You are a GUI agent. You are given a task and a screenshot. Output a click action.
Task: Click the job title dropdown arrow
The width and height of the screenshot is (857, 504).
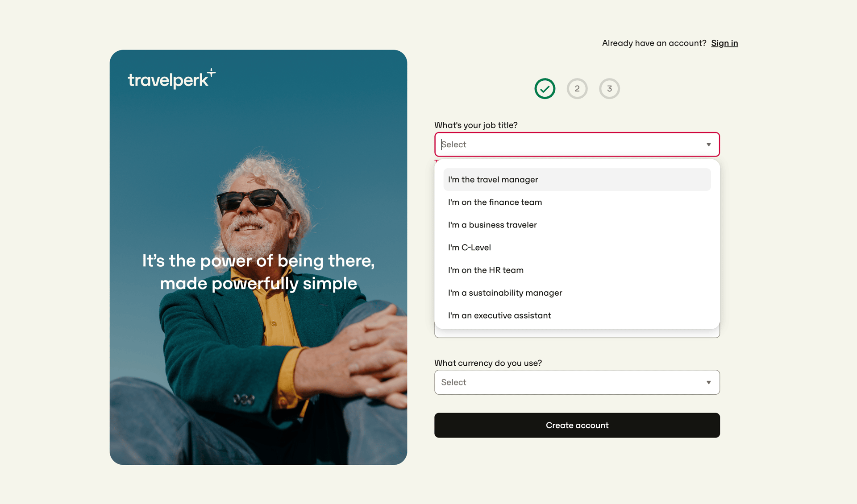pos(708,144)
